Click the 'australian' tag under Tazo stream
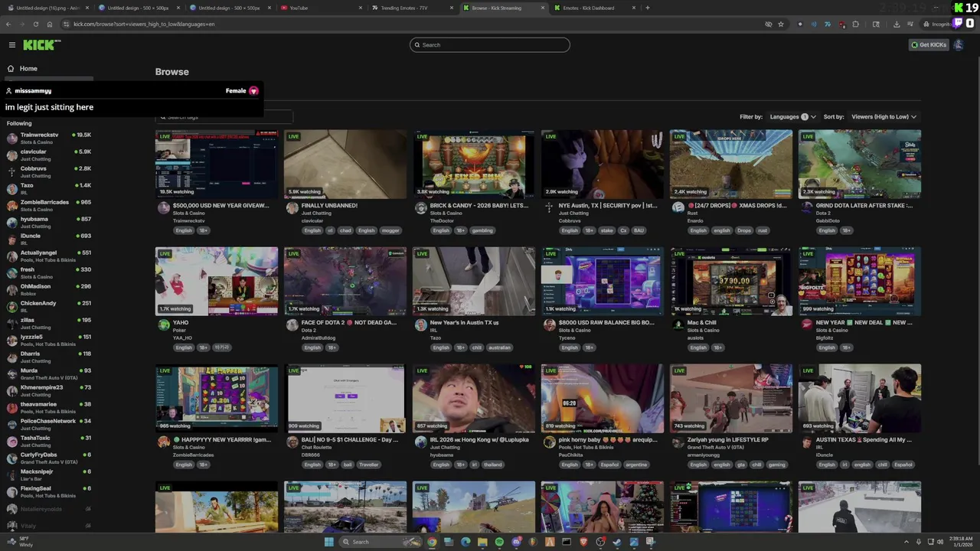980x551 pixels. click(x=499, y=347)
